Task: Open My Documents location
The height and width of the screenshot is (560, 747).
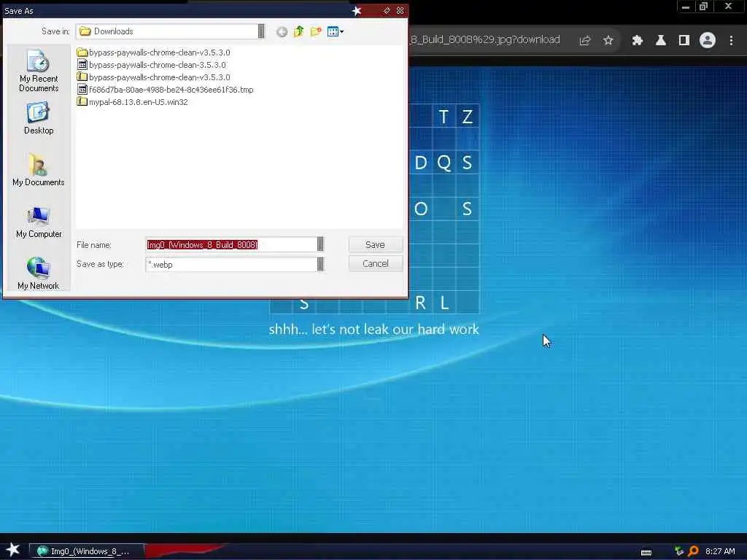Action: [39, 170]
